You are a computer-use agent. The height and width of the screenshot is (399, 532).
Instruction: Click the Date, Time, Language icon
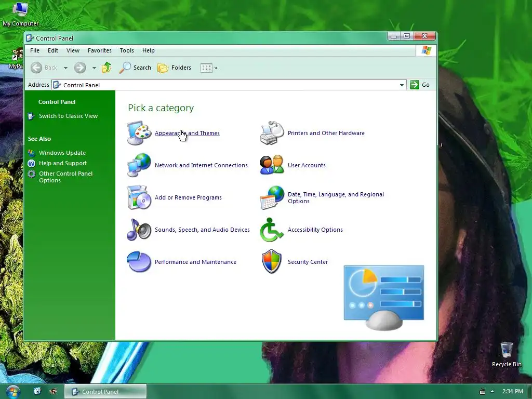(272, 197)
